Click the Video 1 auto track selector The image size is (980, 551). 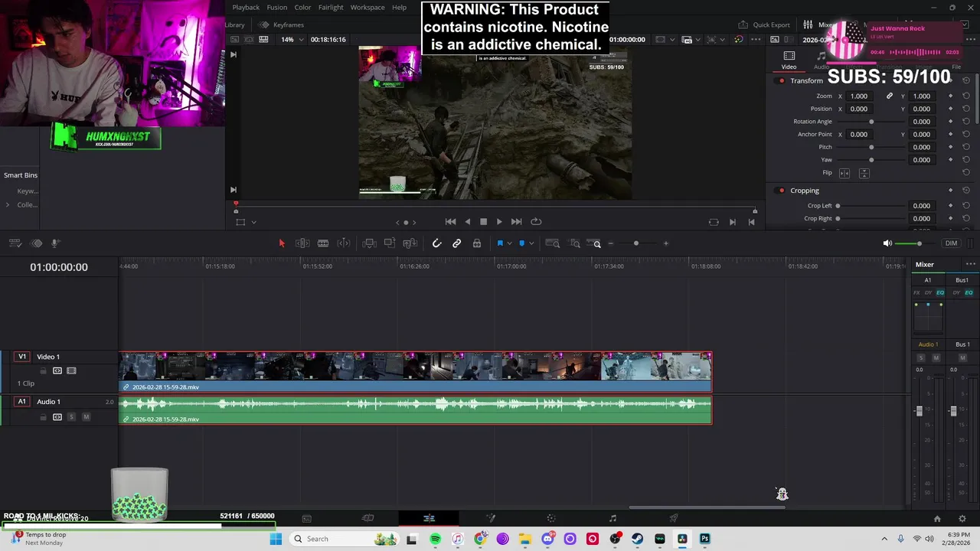[x=57, y=370]
